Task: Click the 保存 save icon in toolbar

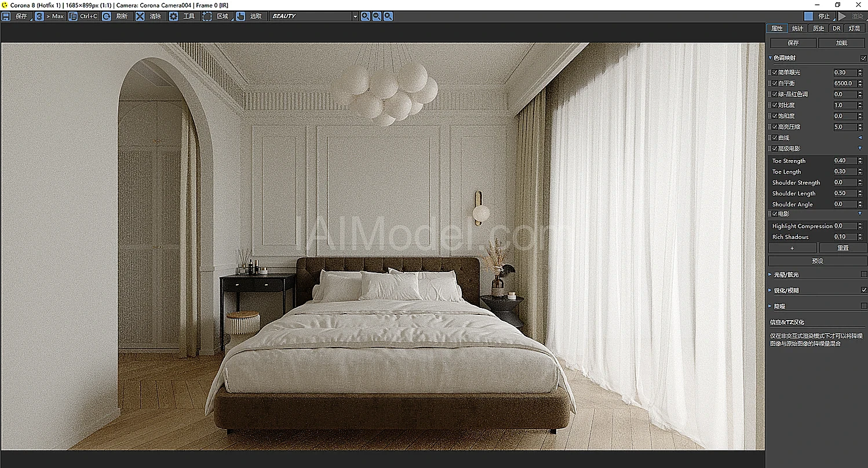Action: tap(6, 16)
